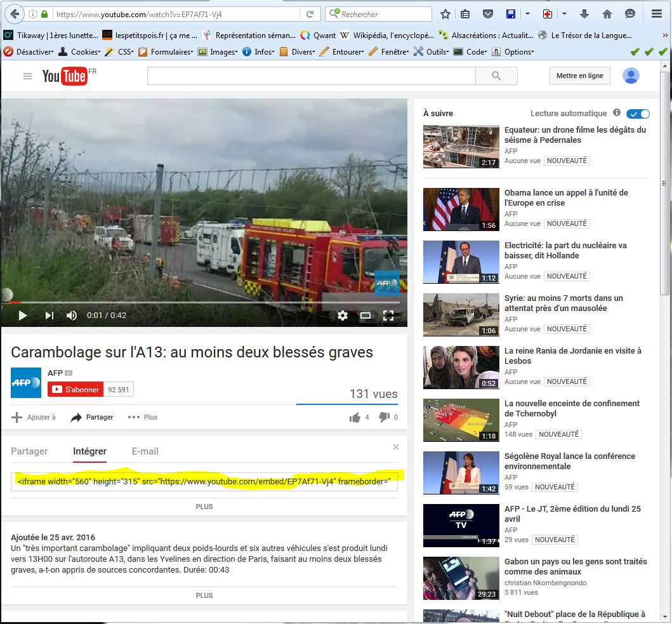Enter fullscreen mode in video player
This screenshot has height=624, width=672.
388,315
